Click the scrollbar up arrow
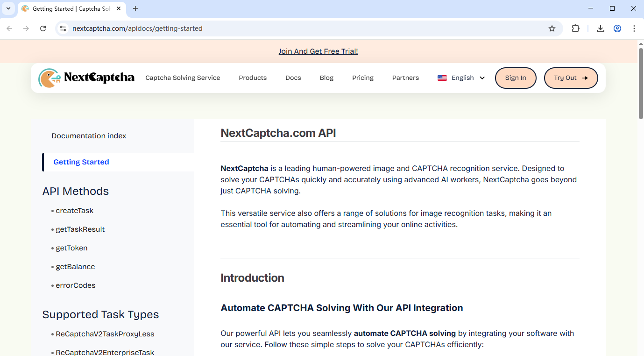This screenshot has height=356, width=644. coord(641,43)
